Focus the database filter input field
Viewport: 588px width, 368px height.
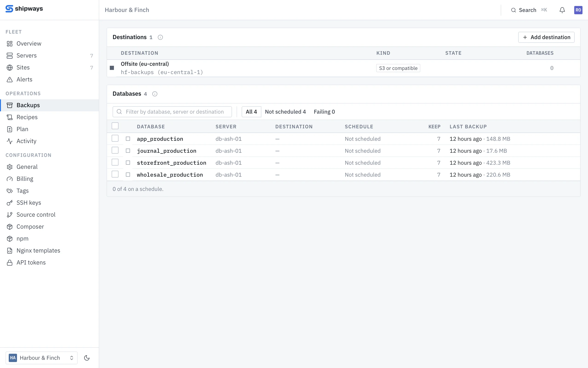tap(172, 112)
